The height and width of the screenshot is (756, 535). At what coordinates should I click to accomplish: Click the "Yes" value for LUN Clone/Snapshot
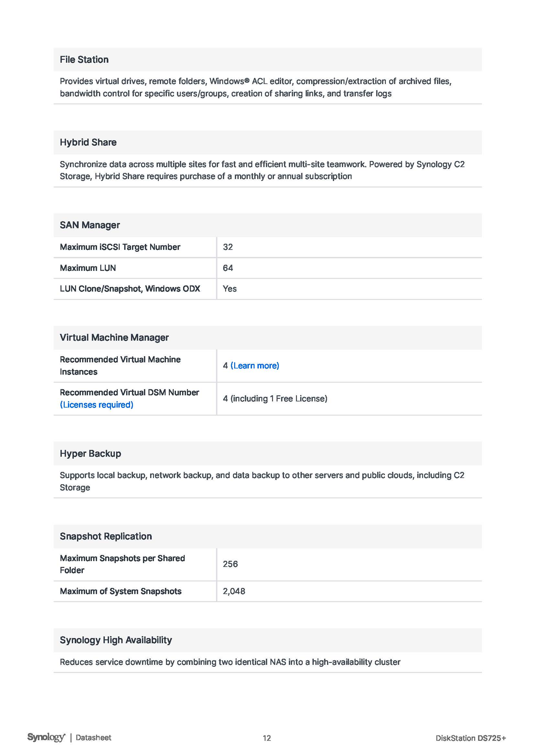230,289
